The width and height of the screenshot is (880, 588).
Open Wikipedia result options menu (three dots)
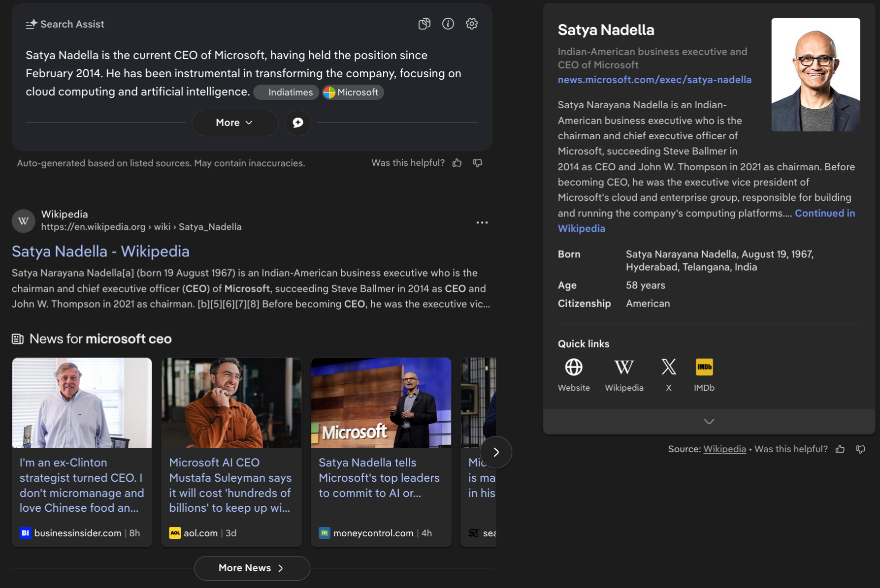[482, 222]
